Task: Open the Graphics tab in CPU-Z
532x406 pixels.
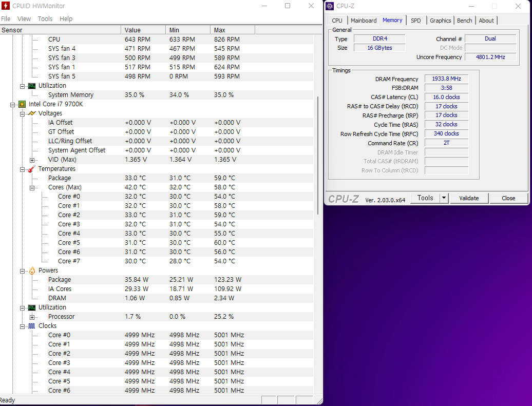Action: point(441,21)
